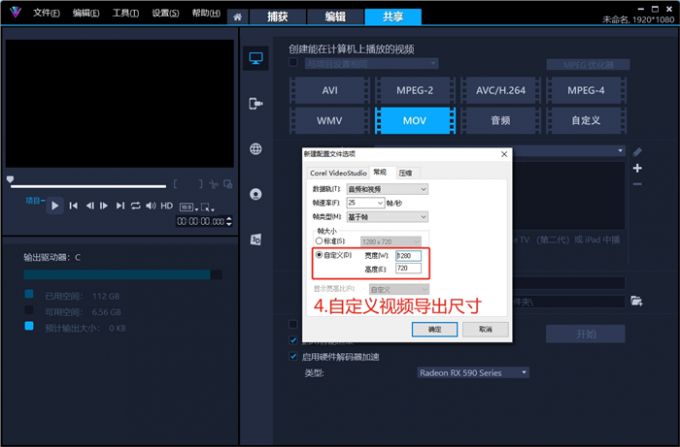
Task: Click the split clip scissors icon
Action: coord(213,184)
